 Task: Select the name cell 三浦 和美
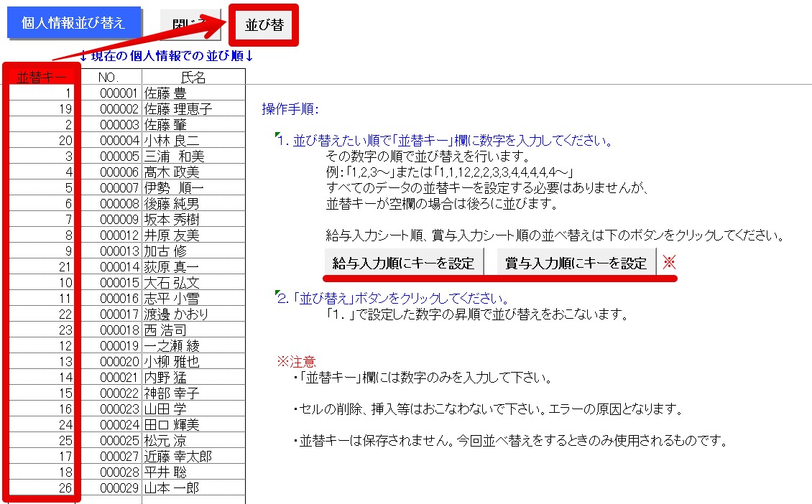pyautogui.click(x=193, y=157)
